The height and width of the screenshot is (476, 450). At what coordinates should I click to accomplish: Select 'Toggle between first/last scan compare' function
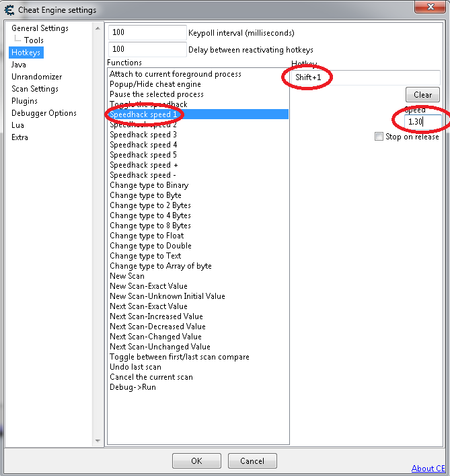198,357
